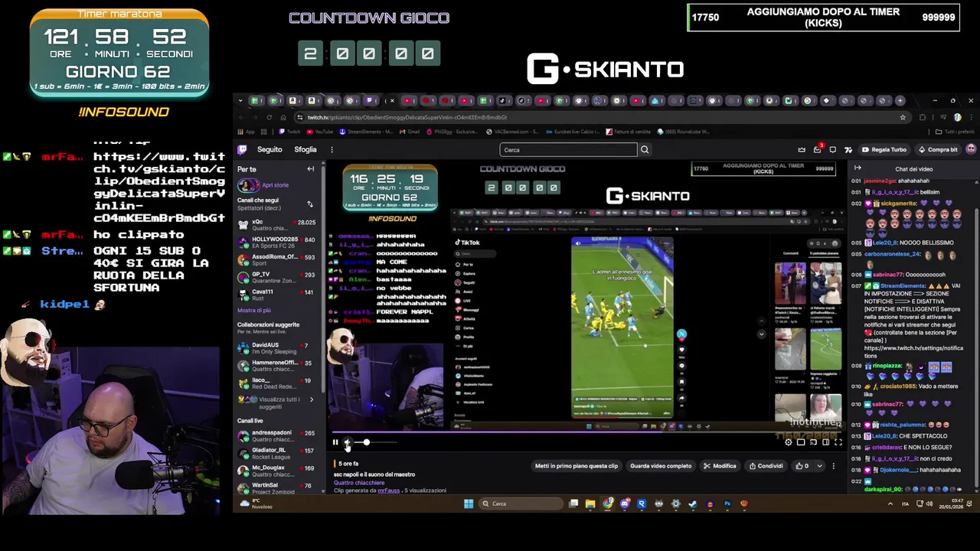
Task: Open the Cava111 channel in sidebar
Action: point(276,295)
